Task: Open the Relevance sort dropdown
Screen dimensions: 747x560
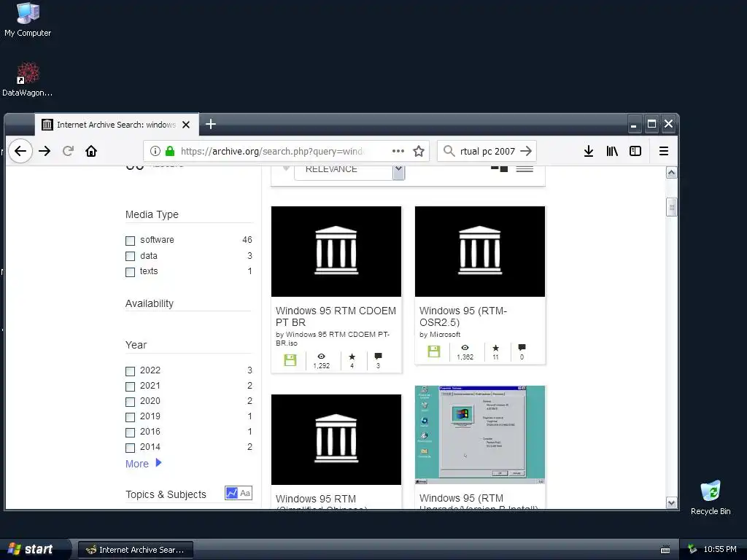Action: click(x=349, y=171)
